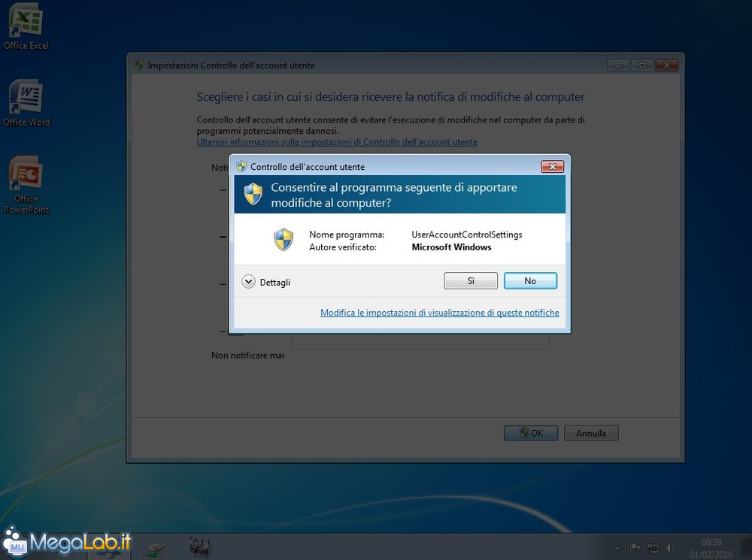Click the UAC dialog title bar shield icon
This screenshot has height=560, width=752.
pos(241,166)
